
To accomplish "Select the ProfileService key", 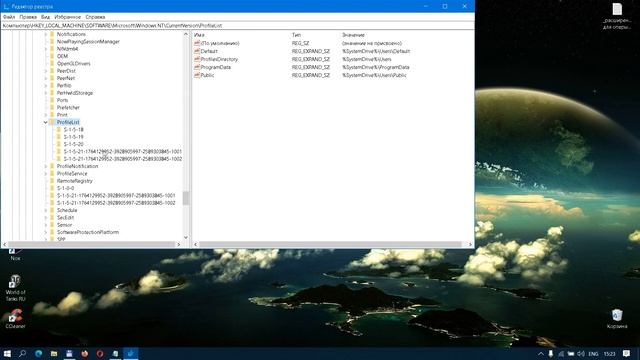I will 72,173.
